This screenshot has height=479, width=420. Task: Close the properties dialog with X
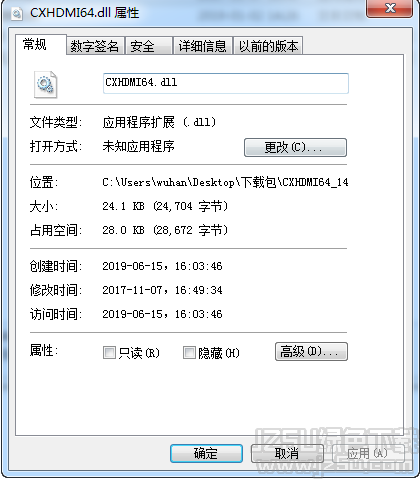(389, 8)
